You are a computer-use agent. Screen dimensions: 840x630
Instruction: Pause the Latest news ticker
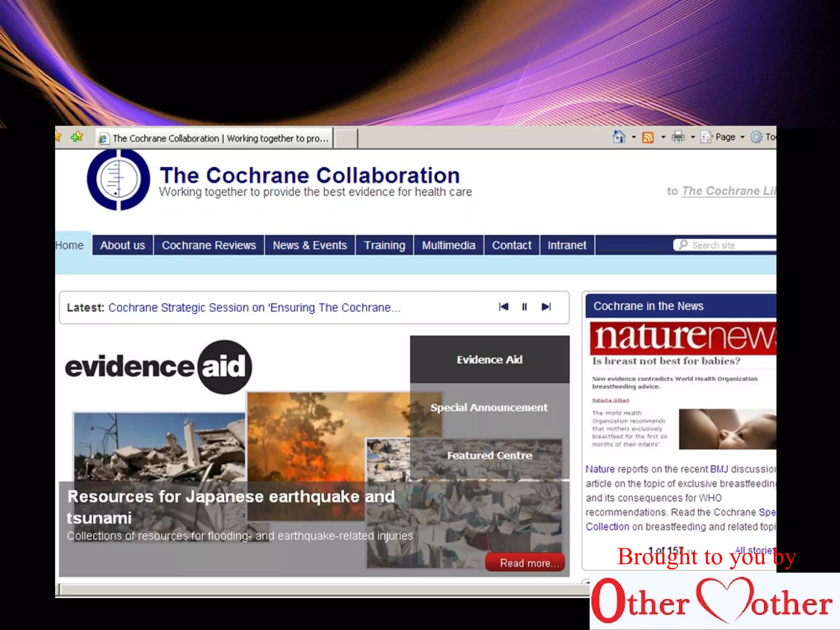(x=524, y=307)
